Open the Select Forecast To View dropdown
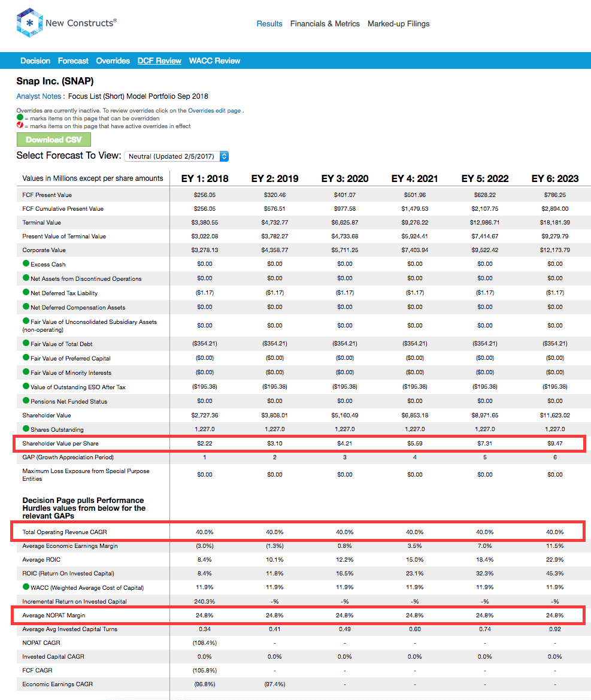591x700 pixels. click(x=176, y=156)
